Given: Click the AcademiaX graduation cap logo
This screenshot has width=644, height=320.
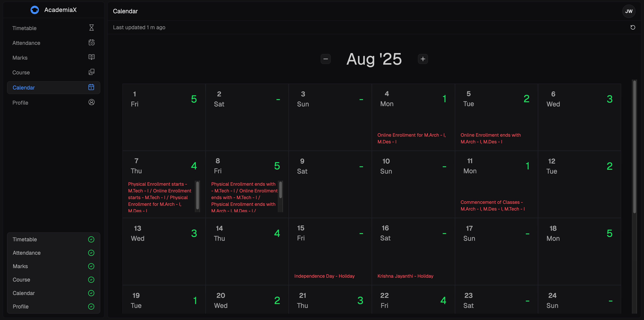Looking at the screenshot, I should tap(35, 10).
